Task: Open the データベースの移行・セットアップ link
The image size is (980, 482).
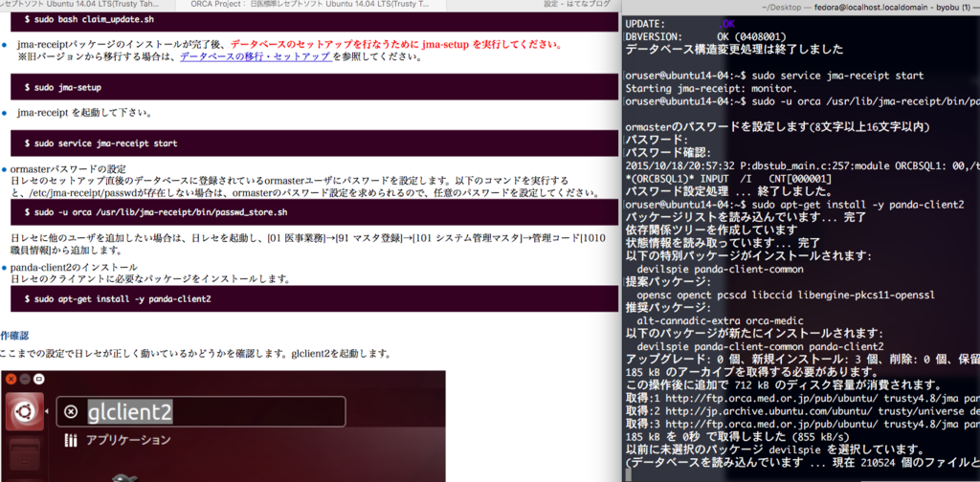Action: tap(255, 56)
